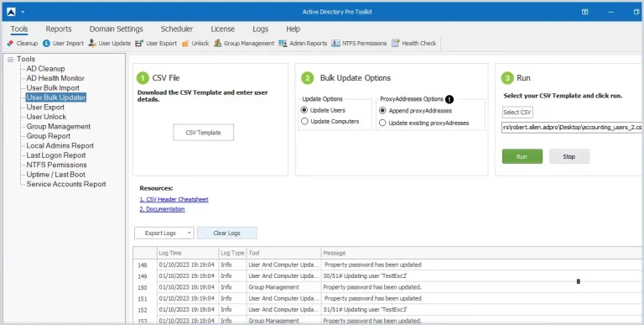
Task: Select Group Management in the tree
Action: point(59,126)
